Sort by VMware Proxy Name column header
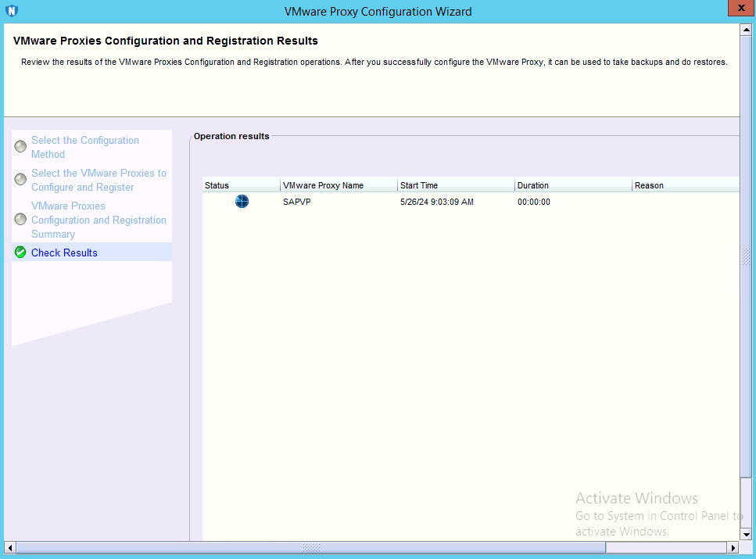756x559 pixels. (338, 185)
